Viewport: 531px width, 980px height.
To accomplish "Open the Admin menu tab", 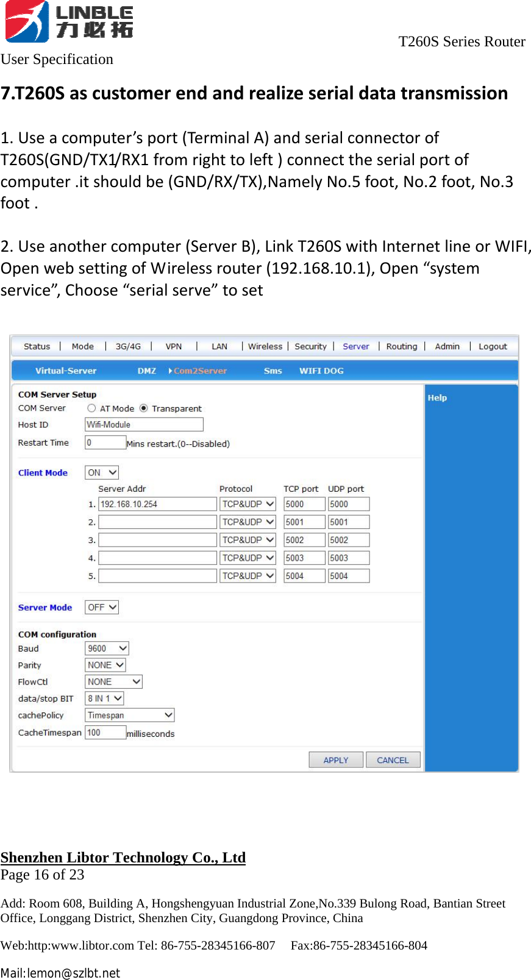I will 447,346.
